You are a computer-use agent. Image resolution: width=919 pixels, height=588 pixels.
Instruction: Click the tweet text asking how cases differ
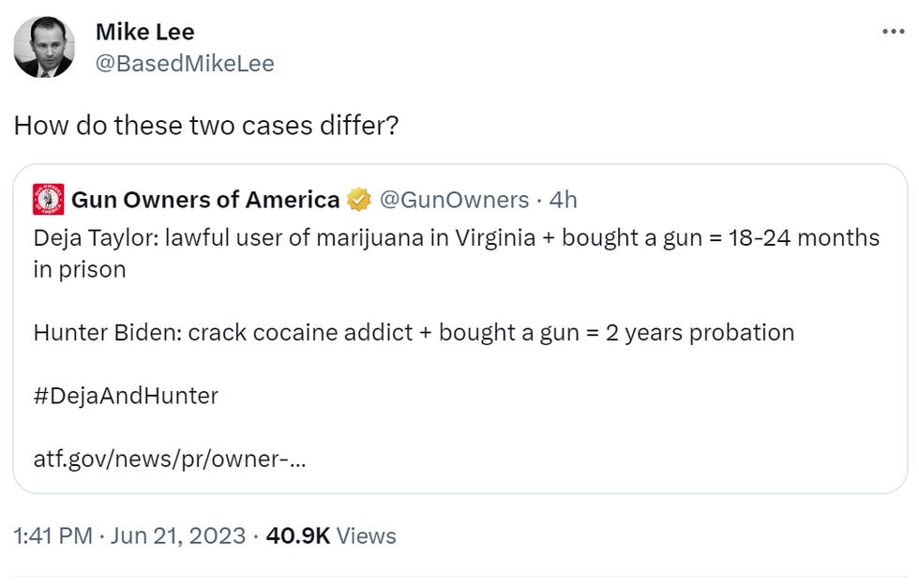pyautogui.click(x=208, y=125)
